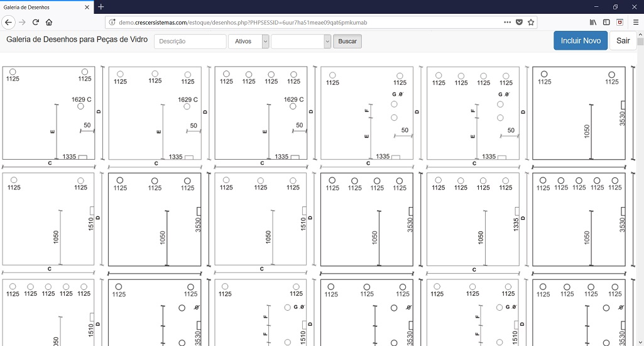This screenshot has width=644, height=346.
Task: Minimize the browser window
Action: pos(596,7)
